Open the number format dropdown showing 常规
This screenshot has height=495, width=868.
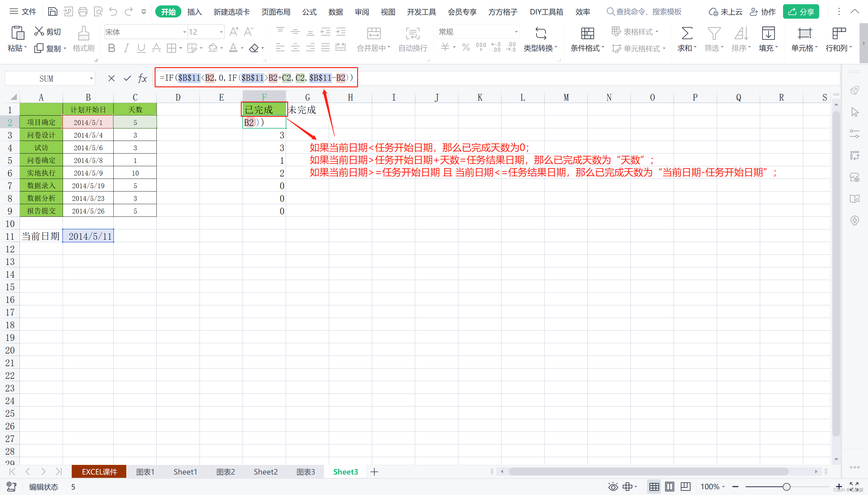pos(516,32)
